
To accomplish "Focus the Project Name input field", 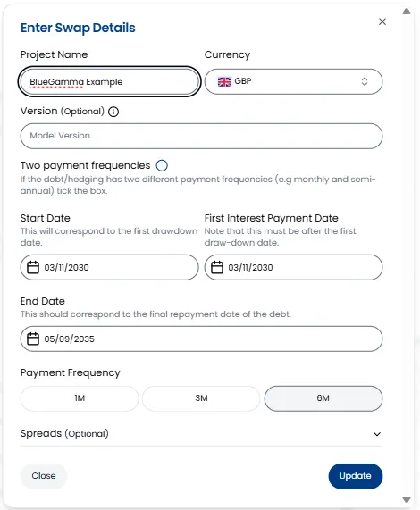I will coord(109,81).
